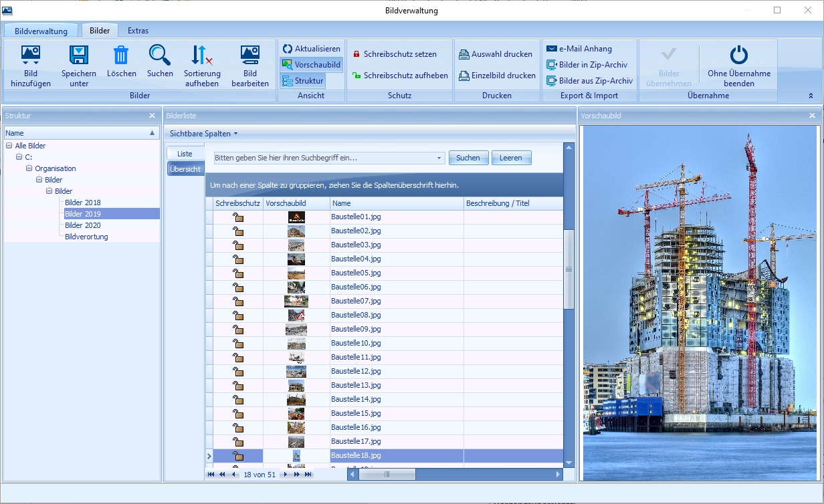824x504 pixels.
Task: Open Speichern unter from the ribbon
Action: (x=79, y=66)
